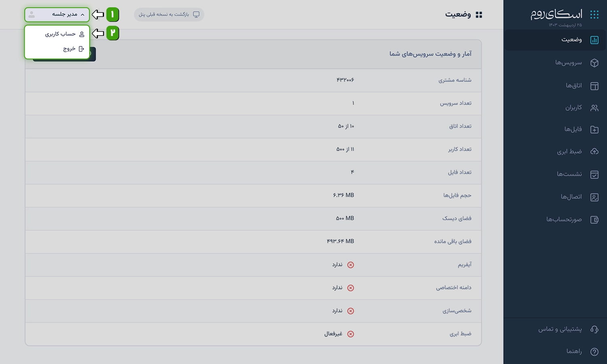
Task: Open the وضعیت status chart icon in sidebar
Action: click(594, 40)
